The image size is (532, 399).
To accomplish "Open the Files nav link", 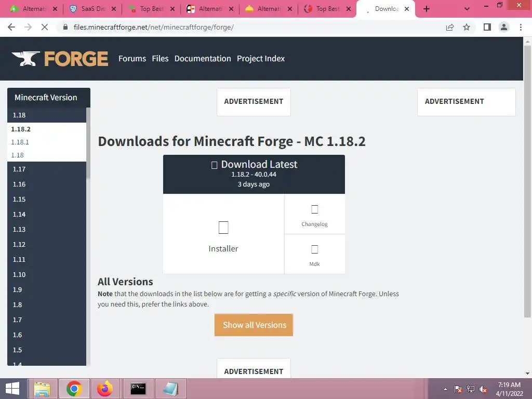I will point(160,59).
